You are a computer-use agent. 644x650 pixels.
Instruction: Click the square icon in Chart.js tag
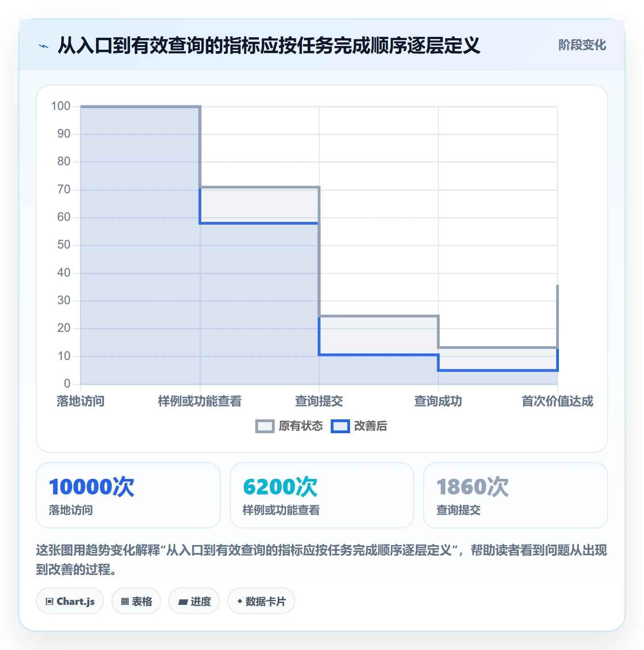[50, 601]
